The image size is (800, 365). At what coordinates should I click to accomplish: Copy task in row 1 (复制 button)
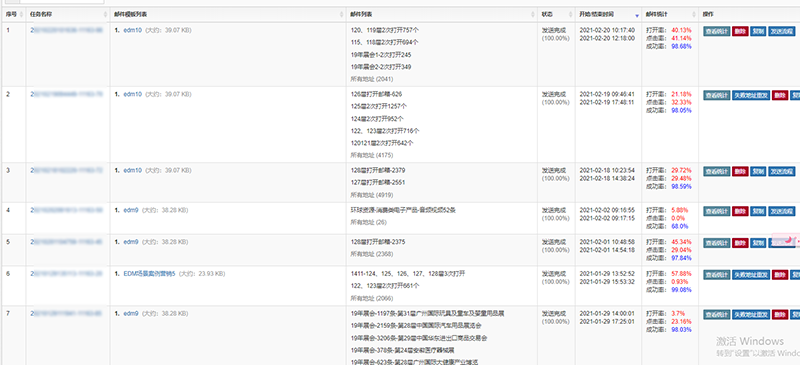[x=758, y=31]
